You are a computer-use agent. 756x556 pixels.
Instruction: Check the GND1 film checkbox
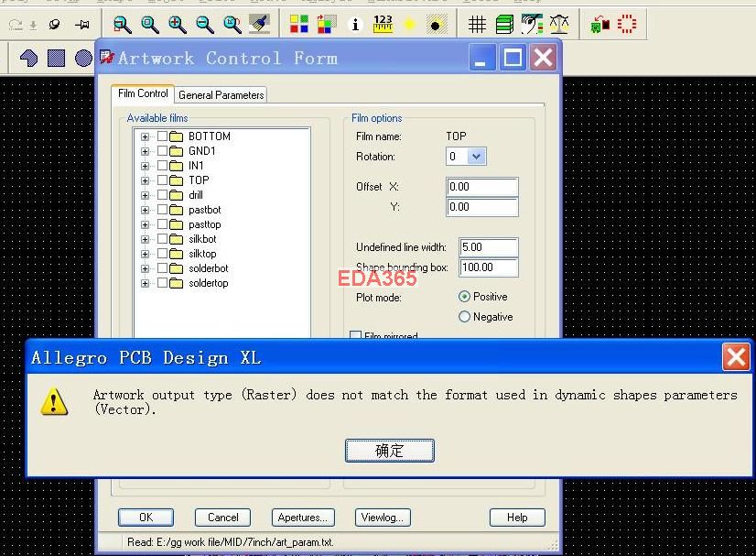click(x=163, y=150)
